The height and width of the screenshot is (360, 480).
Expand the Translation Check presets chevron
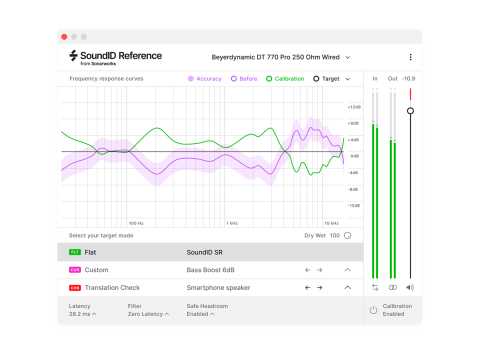348,287
